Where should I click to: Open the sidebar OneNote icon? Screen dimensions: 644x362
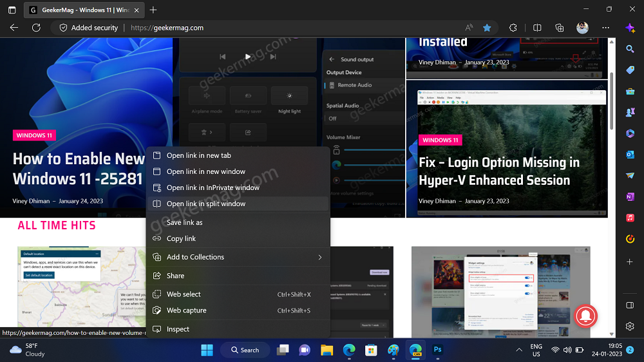point(630,197)
